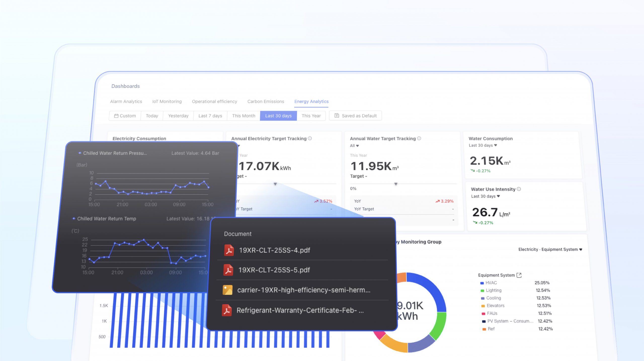The width and height of the screenshot is (644, 361).
Task: Expand the Last 30 days dropdown under Water Consumption
Action: click(x=483, y=145)
